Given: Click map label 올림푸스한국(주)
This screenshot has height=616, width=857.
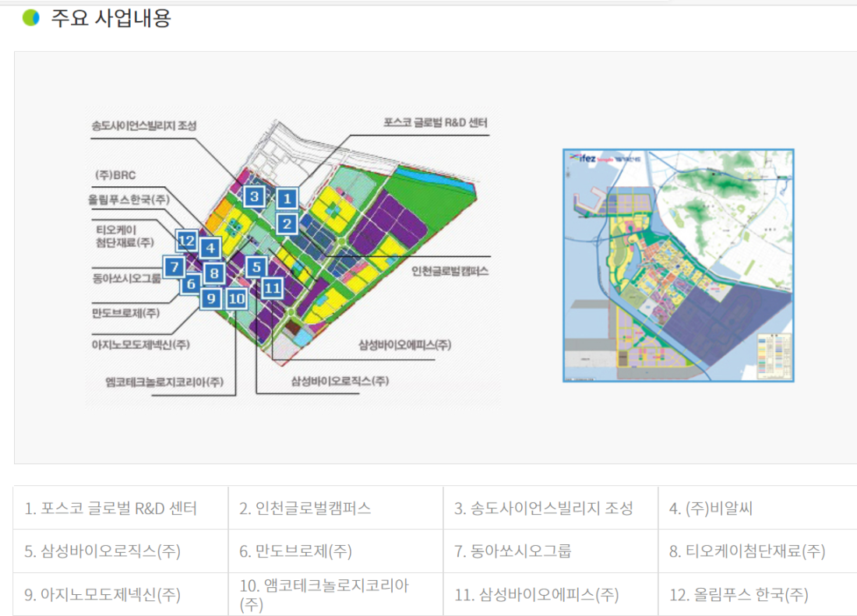Looking at the screenshot, I should pyautogui.click(x=129, y=199).
